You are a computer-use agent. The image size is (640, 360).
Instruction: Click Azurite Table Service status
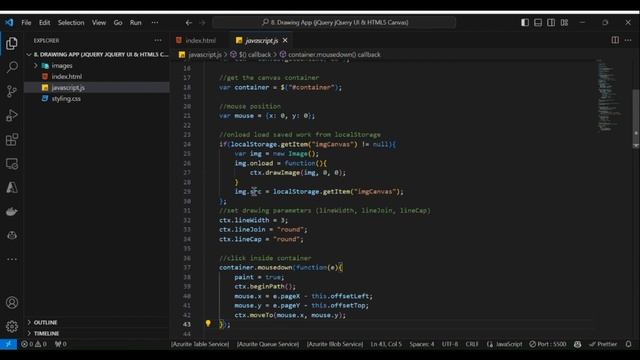pyautogui.click(x=200, y=344)
